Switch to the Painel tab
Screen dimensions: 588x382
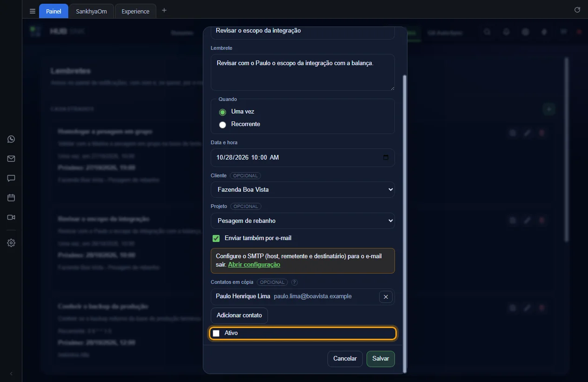coord(54,11)
